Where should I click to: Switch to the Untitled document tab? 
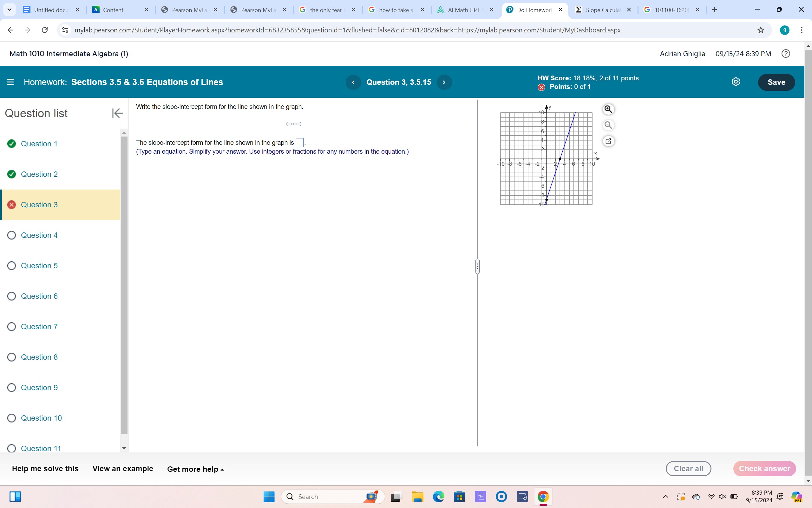click(51, 10)
